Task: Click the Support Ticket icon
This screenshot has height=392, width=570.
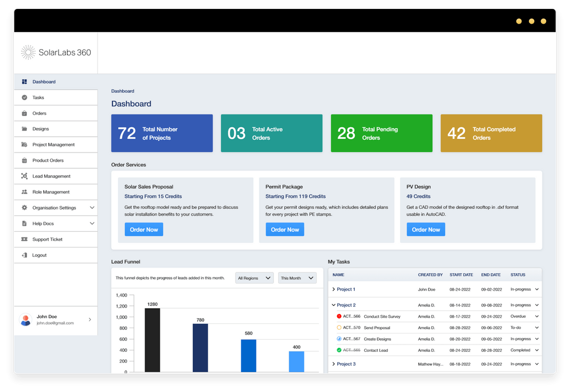Action: click(x=24, y=240)
